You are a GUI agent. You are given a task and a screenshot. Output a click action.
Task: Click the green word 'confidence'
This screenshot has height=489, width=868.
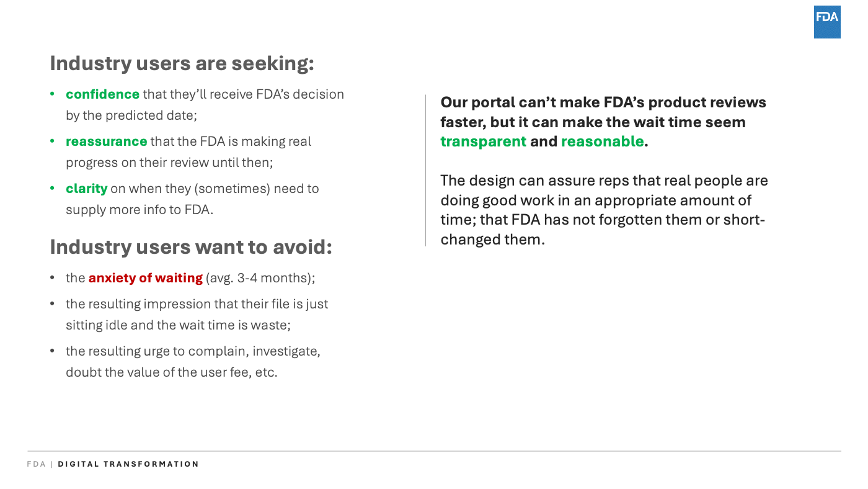coord(103,94)
